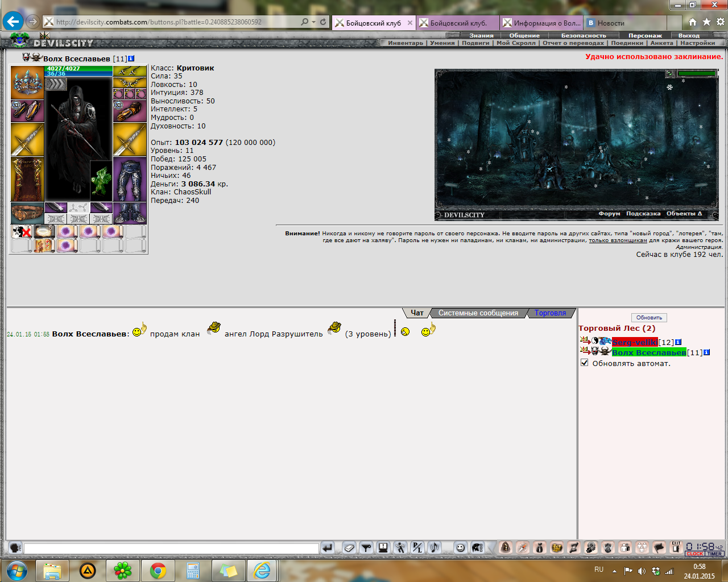Click the только взломщикам link
The height and width of the screenshot is (582, 728).
click(618, 240)
